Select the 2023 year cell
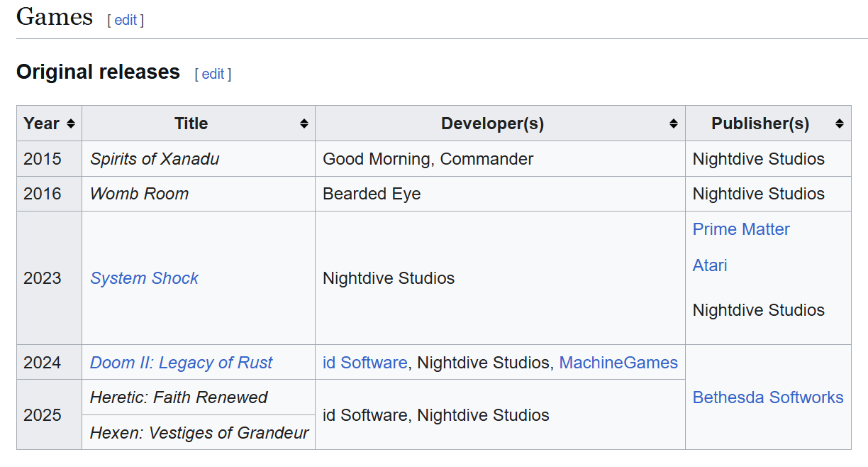Screen dimensions: 868x467 [x=49, y=278]
